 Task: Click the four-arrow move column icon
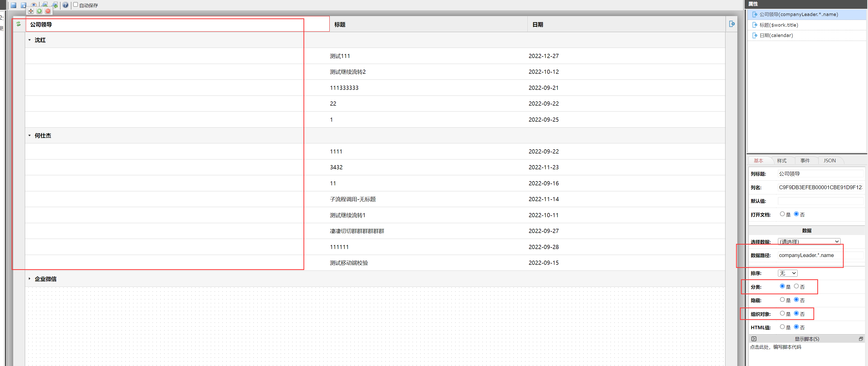tap(31, 11)
